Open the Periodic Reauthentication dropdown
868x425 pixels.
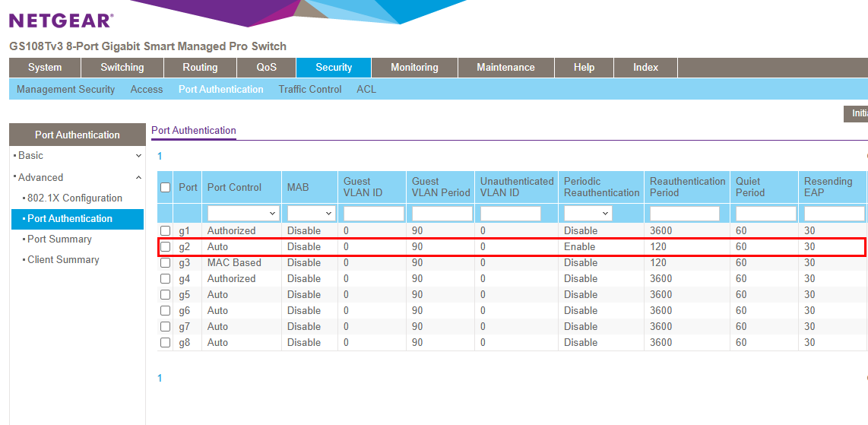point(588,214)
